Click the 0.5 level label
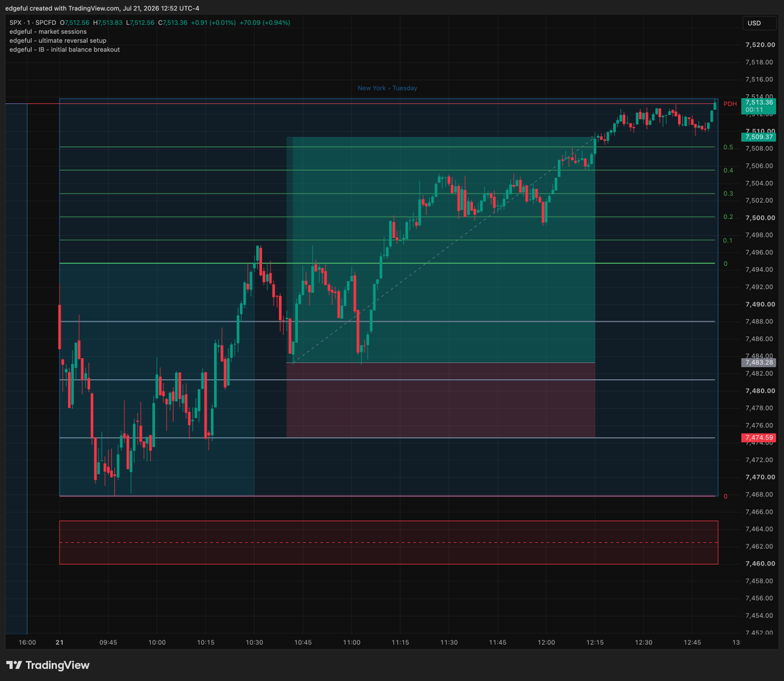 [x=728, y=148]
